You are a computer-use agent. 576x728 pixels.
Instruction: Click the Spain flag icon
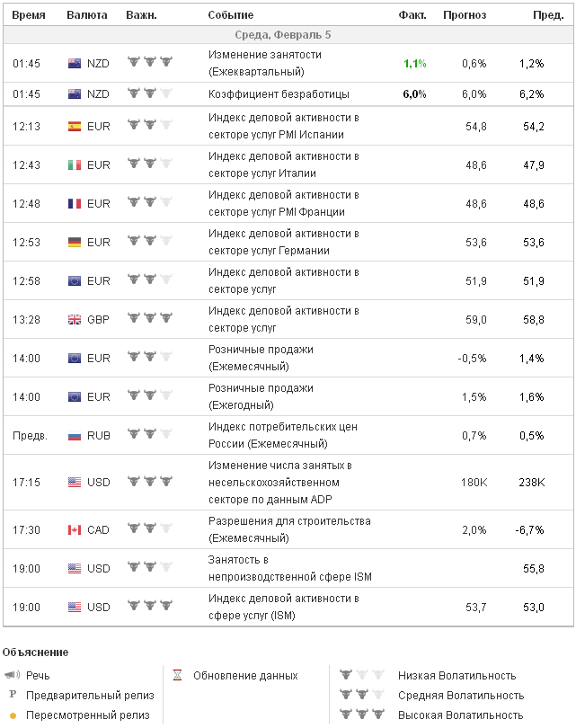pyautogui.click(x=75, y=127)
